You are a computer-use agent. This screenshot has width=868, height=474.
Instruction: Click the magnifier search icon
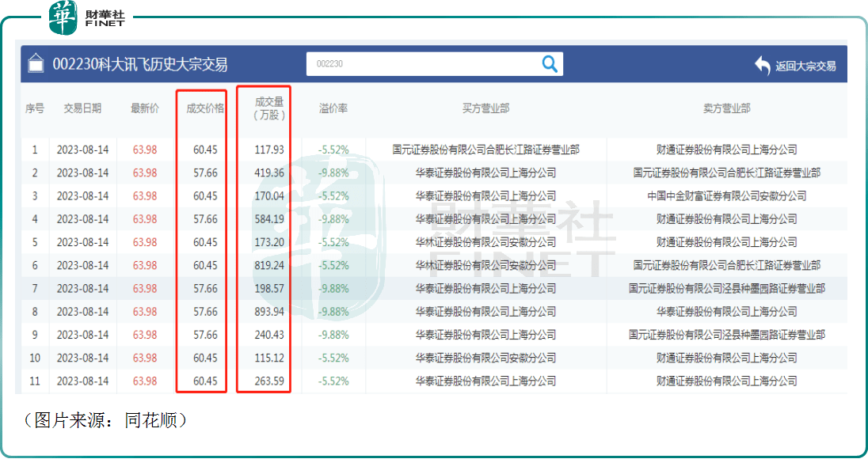(549, 64)
